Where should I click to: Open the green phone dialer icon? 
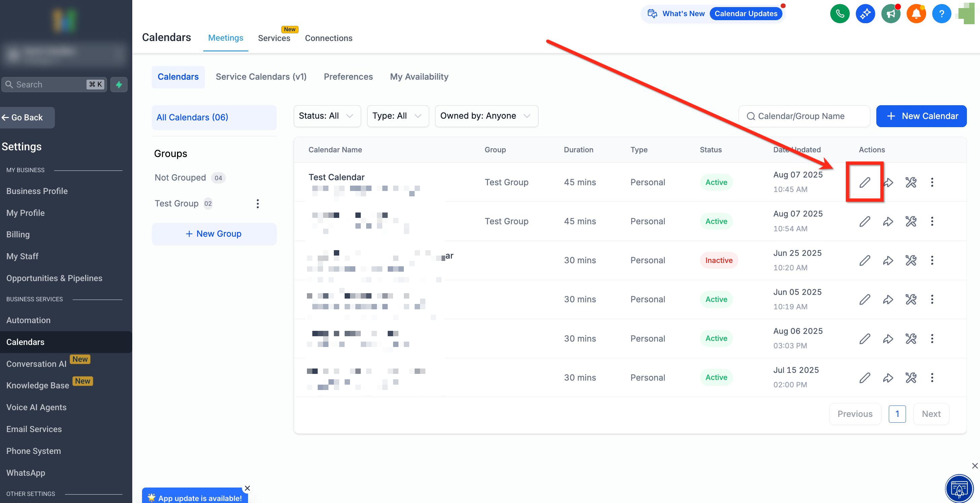pyautogui.click(x=840, y=14)
